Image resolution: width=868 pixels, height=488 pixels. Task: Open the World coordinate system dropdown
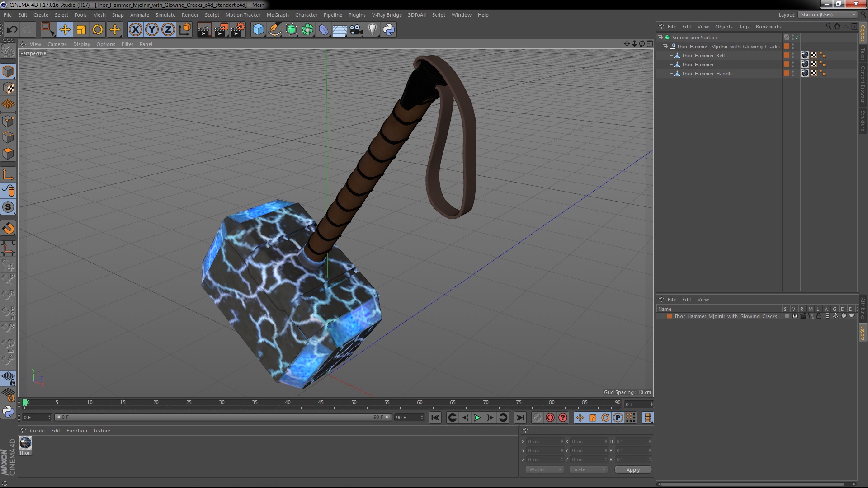click(544, 469)
